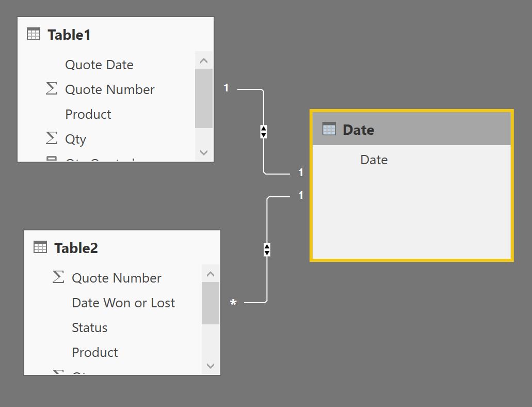The image size is (532, 407).
Task: Select the Quote Number field in Table2
Action: [117, 278]
